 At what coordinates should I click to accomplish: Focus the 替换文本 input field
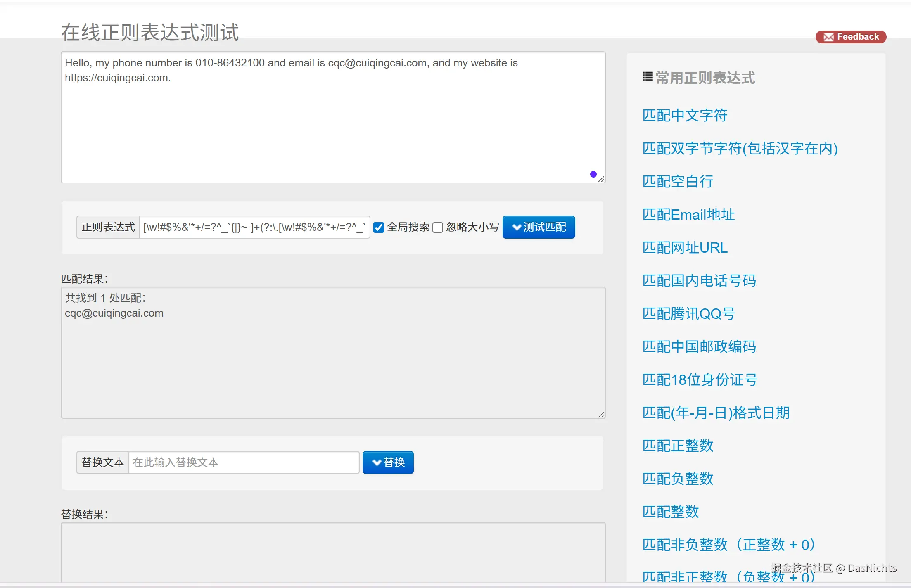(x=244, y=462)
